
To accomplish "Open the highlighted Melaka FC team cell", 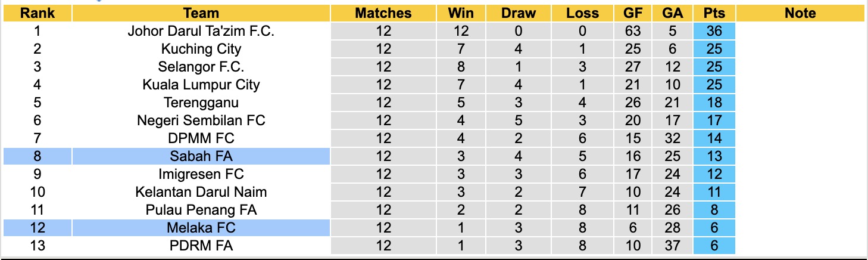I will 201,228.
